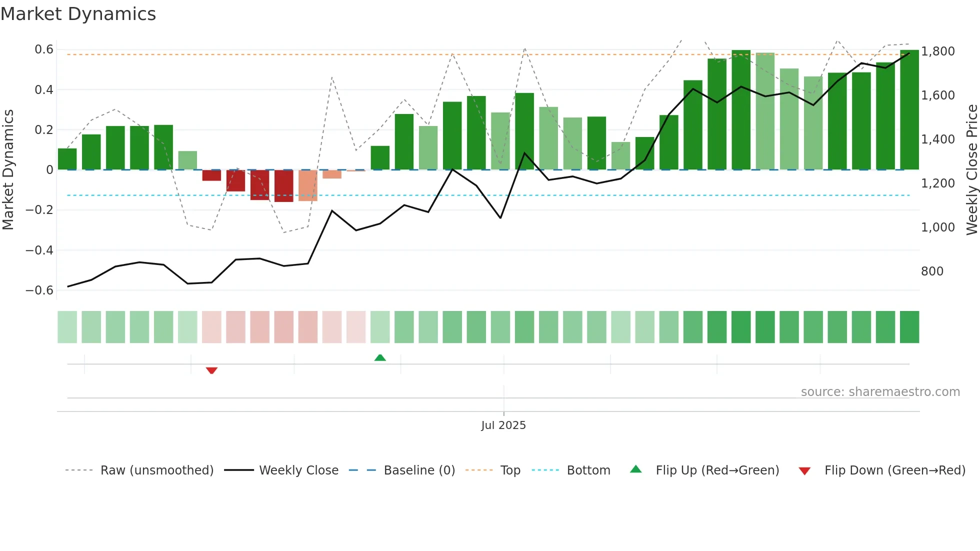
Task: Toggle the Flip Up (Red→Green) legend entry
Action: coord(704,470)
